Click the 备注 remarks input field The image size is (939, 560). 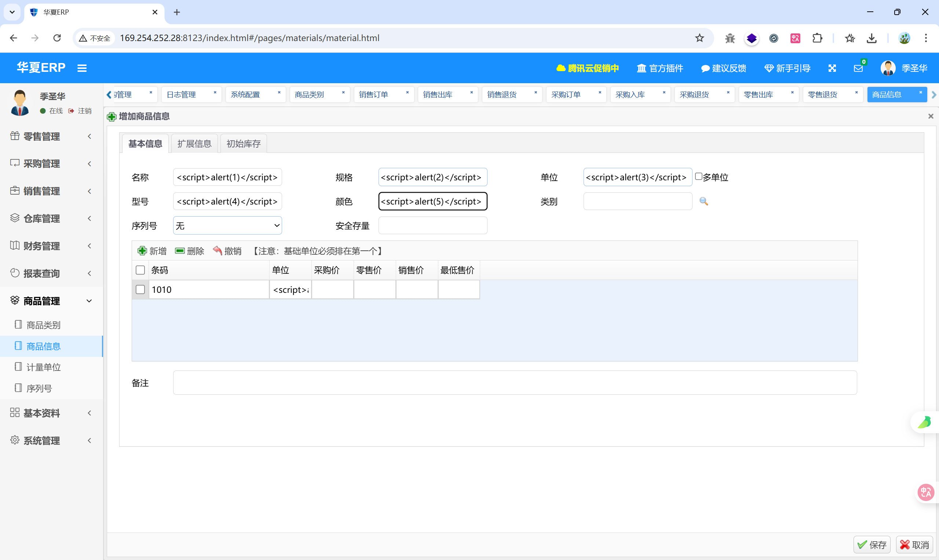click(x=515, y=383)
